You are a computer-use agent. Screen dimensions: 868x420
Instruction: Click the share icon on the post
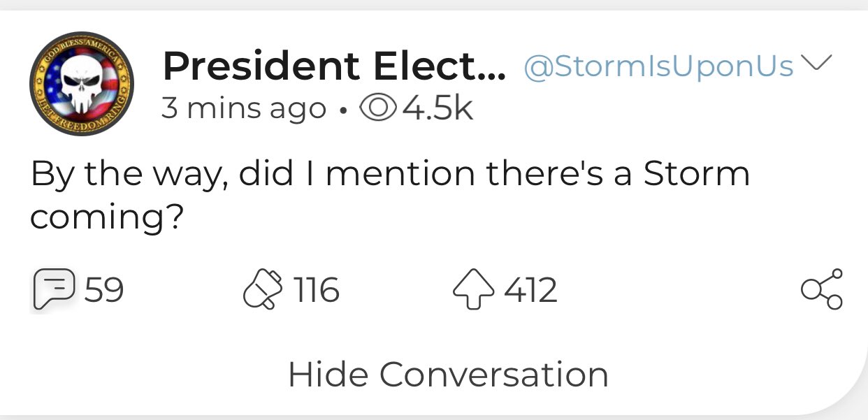(822, 289)
